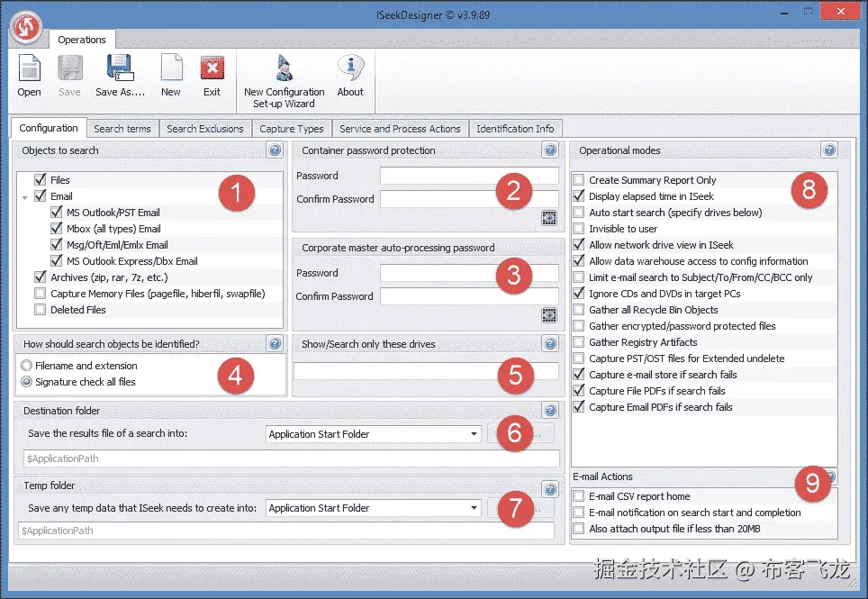Viewport: 868px width, 599px height.
Task: Select the Operations ribbon tab
Action: (82, 40)
